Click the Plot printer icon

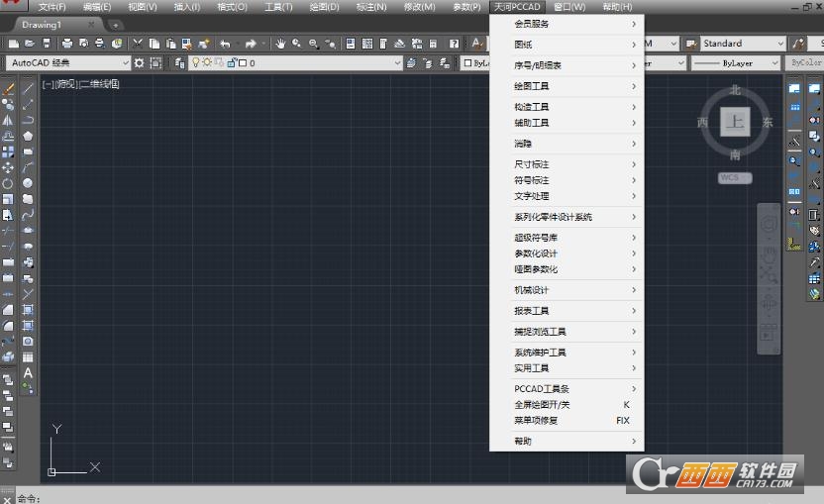tap(67, 44)
